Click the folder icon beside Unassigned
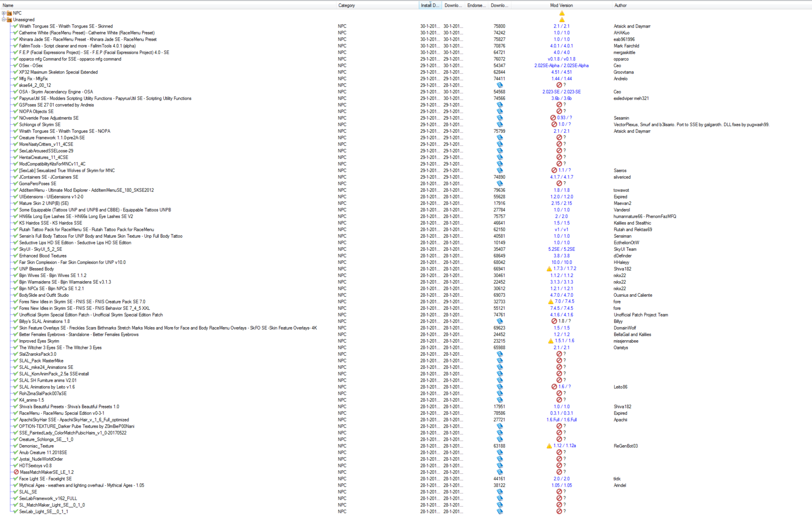 coord(9,20)
